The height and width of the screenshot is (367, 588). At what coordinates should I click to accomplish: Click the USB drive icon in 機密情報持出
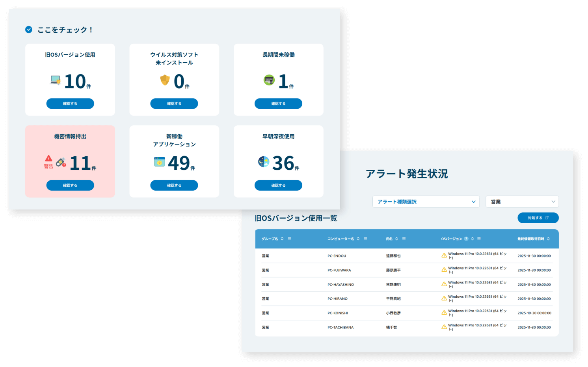tap(61, 162)
